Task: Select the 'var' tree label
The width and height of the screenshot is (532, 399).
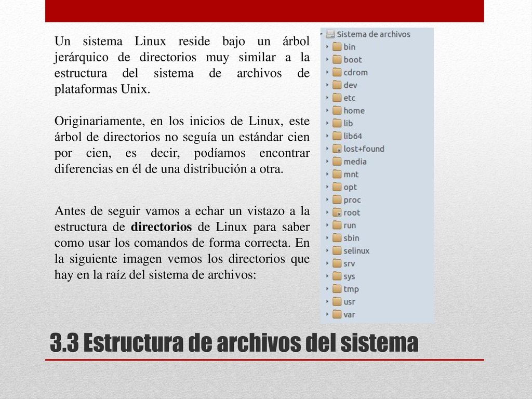Action: (x=350, y=314)
